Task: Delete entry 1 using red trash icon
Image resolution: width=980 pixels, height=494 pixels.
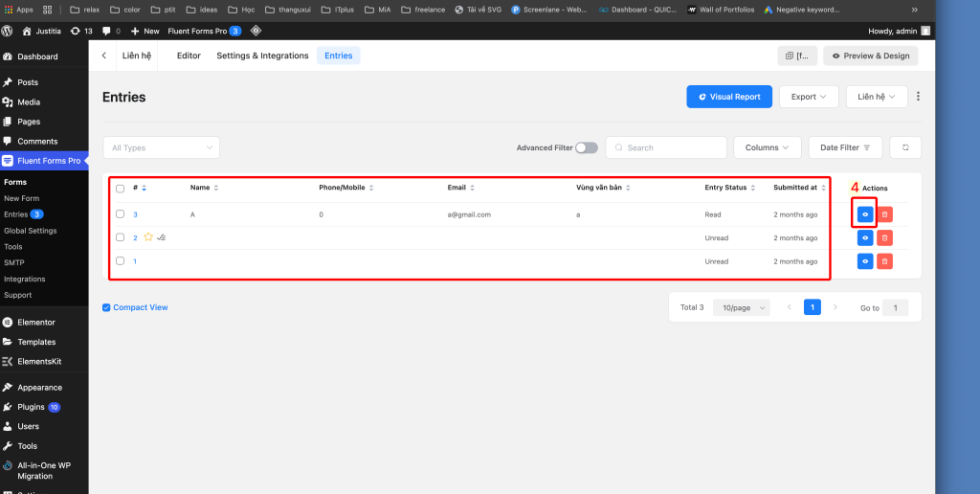Action: (884, 261)
